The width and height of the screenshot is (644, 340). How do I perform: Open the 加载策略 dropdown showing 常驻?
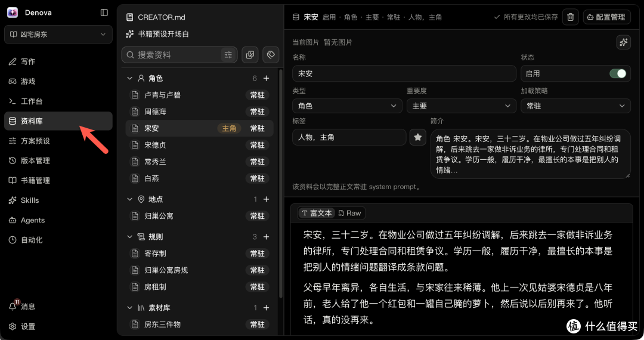[575, 106]
